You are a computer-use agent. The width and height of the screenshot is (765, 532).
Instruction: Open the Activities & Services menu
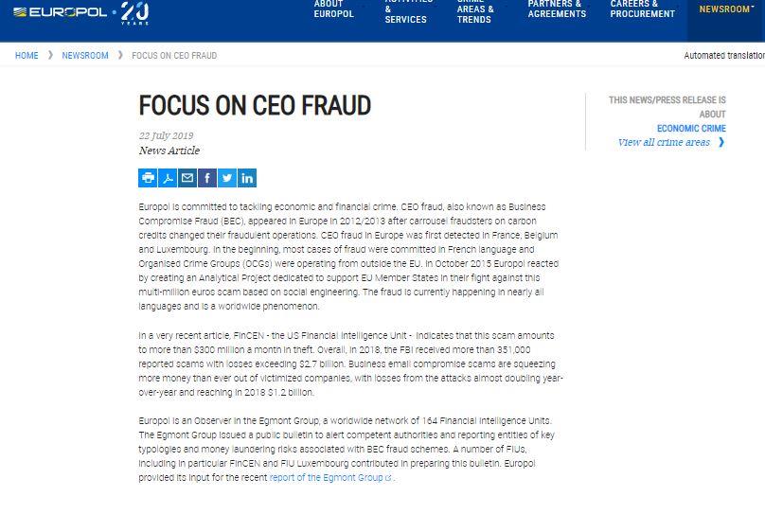pos(406,11)
